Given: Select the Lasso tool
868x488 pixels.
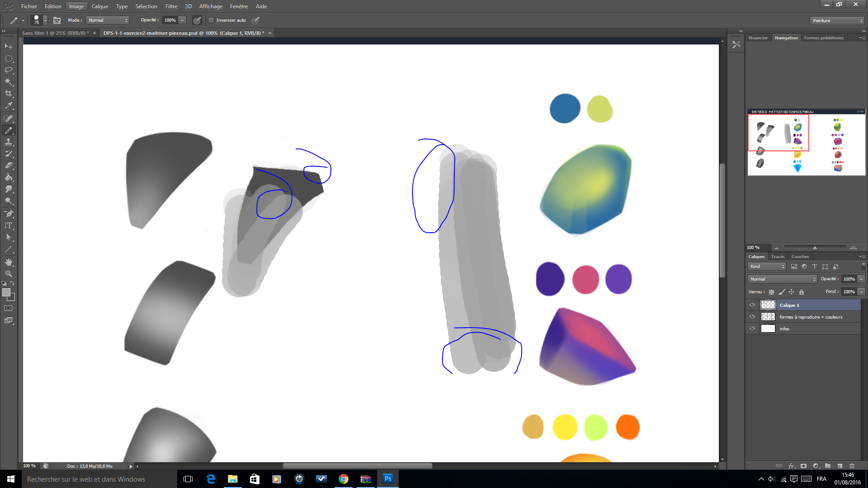Looking at the screenshot, I should [x=9, y=70].
